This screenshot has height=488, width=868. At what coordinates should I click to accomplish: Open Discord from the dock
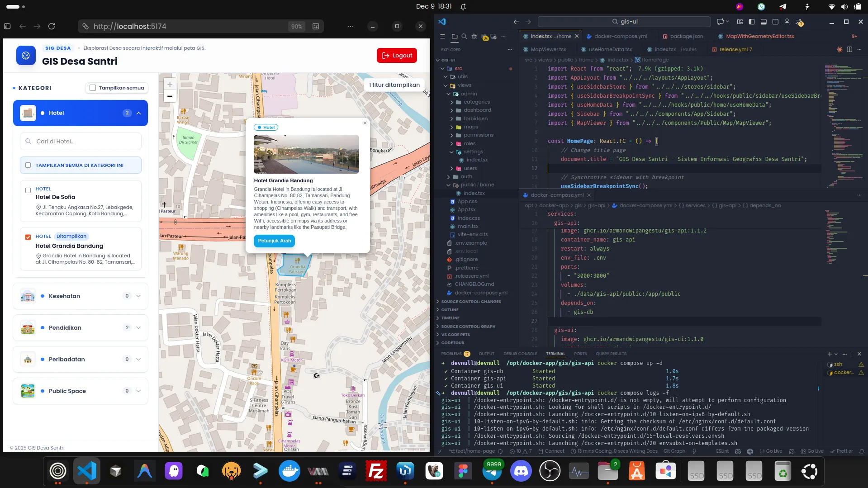[x=521, y=471]
